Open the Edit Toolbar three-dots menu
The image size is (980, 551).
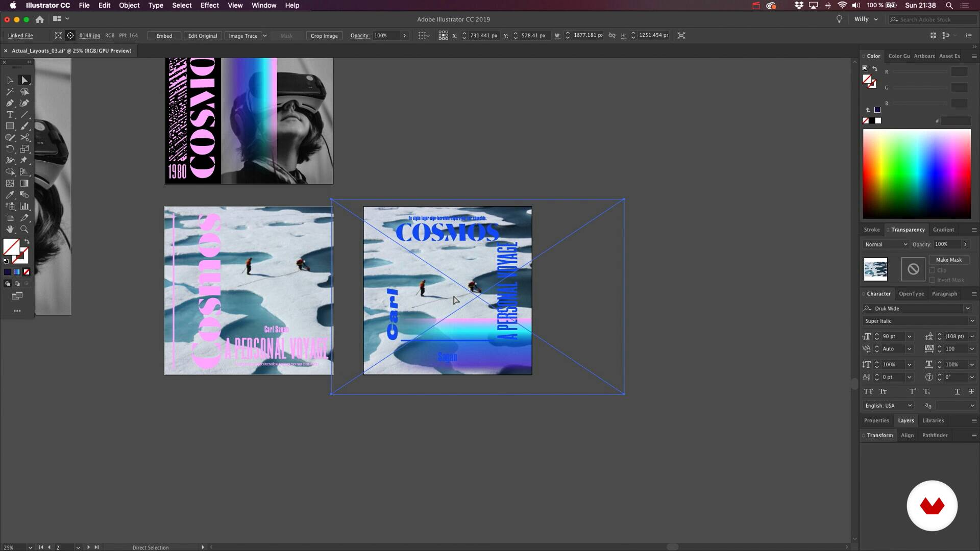17,311
